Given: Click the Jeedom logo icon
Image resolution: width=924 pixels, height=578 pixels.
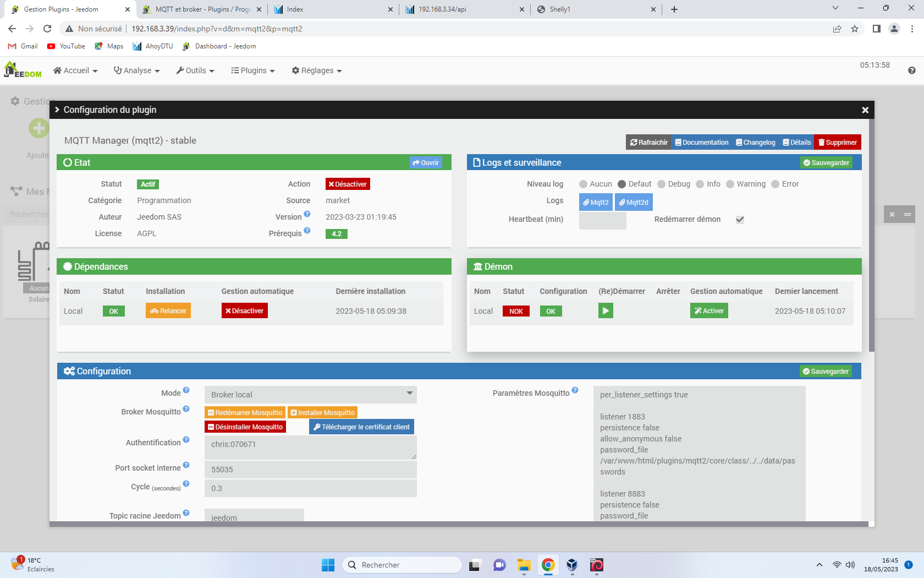Looking at the screenshot, I should pyautogui.click(x=23, y=70).
